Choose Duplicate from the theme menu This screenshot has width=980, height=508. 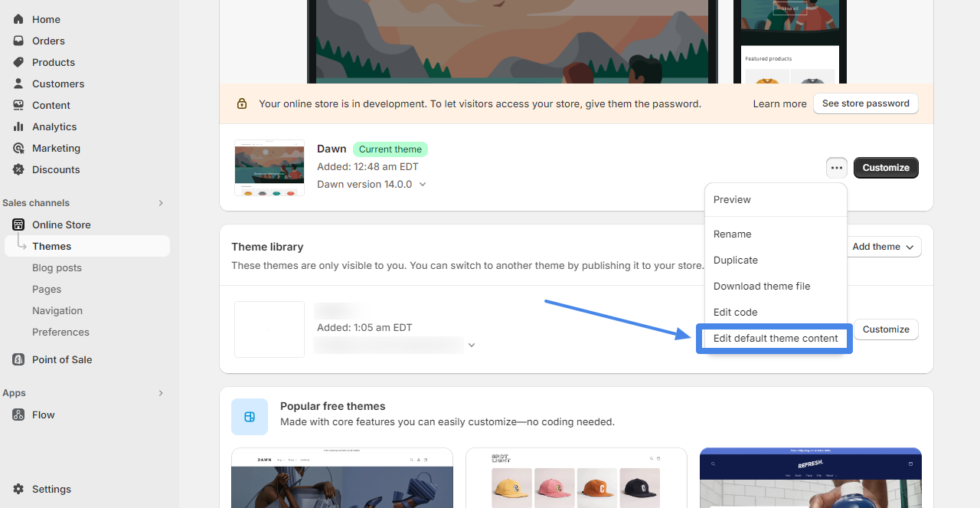[735, 260]
